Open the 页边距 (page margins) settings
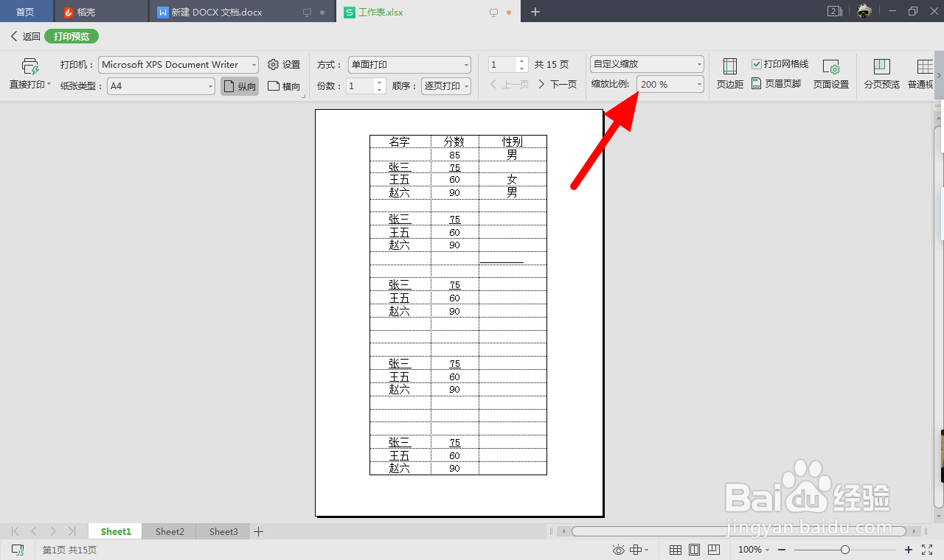 click(729, 74)
